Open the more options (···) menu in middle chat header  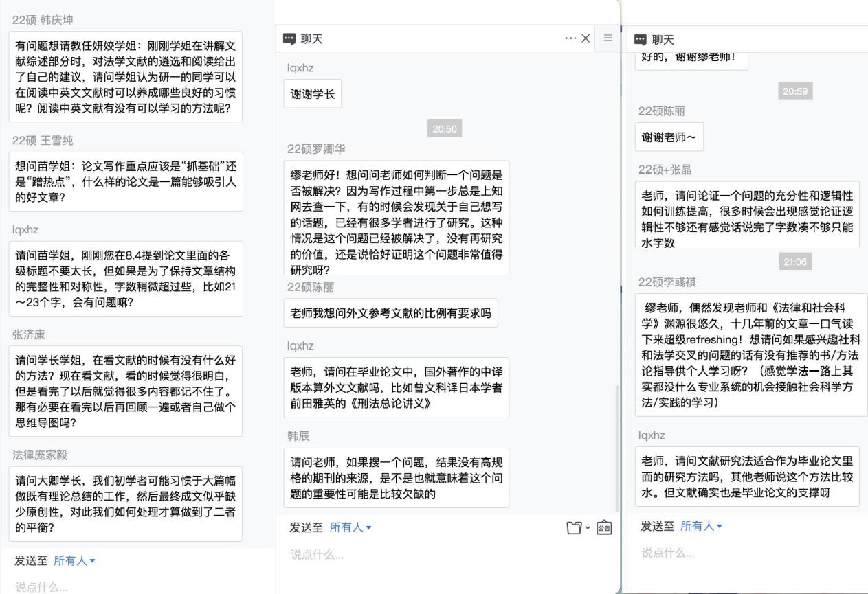pos(570,39)
